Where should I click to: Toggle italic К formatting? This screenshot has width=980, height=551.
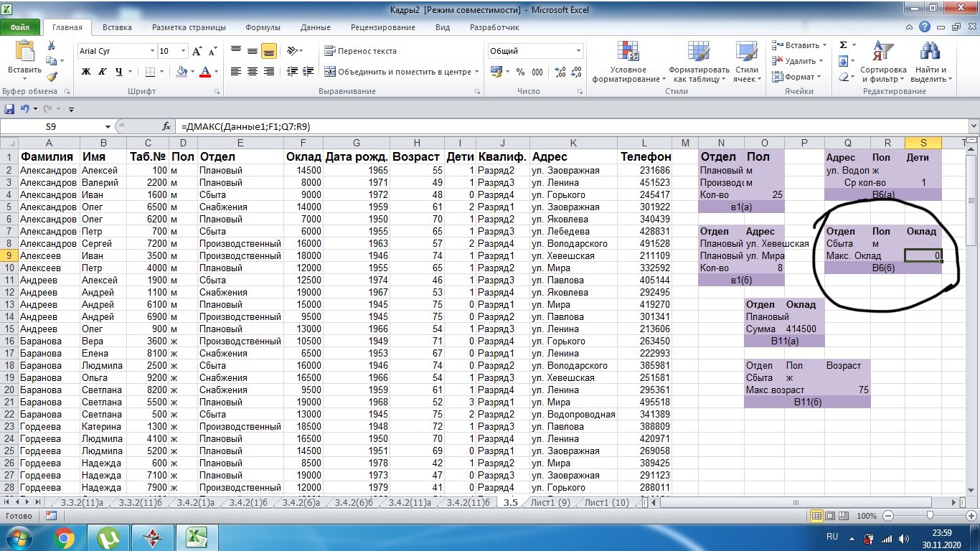[102, 72]
